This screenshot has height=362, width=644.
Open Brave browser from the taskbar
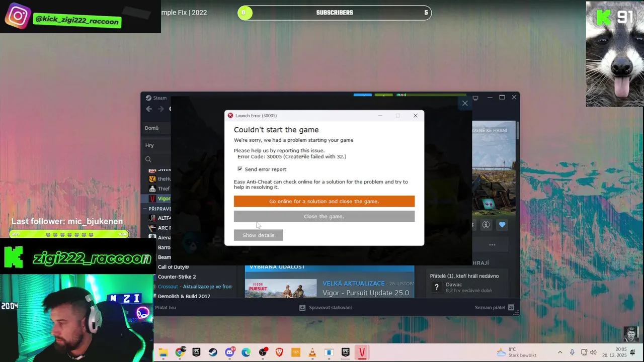[x=279, y=352]
